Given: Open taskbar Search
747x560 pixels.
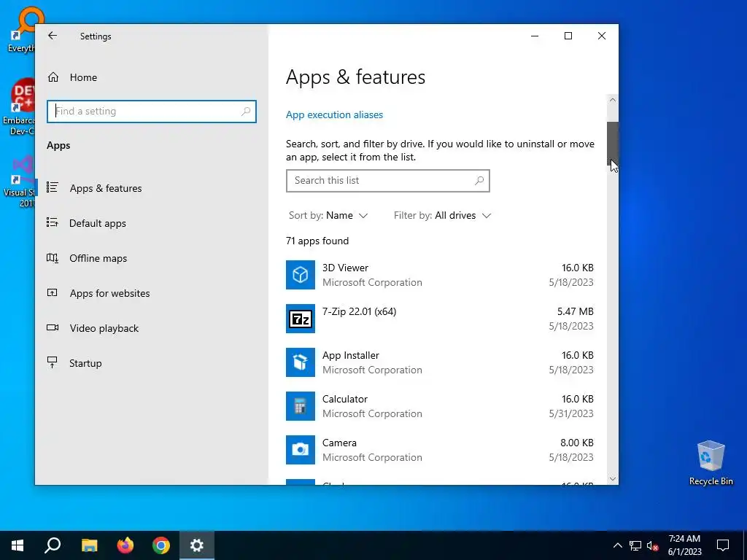Looking at the screenshot, I should [53, 545].
